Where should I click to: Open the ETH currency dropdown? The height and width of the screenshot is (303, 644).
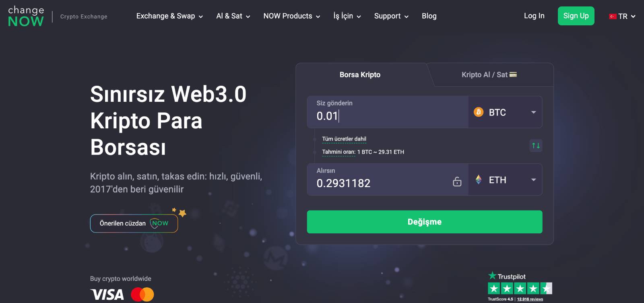(505, 180)
